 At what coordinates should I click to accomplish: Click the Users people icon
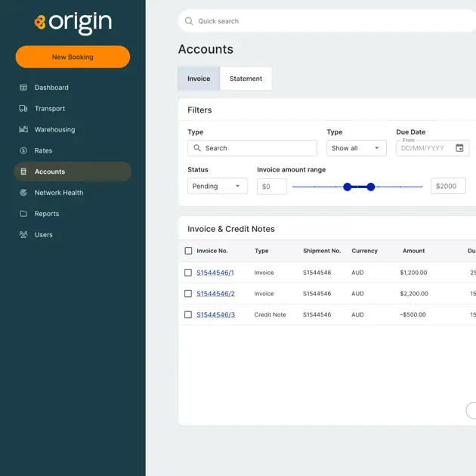coord(23,235)
